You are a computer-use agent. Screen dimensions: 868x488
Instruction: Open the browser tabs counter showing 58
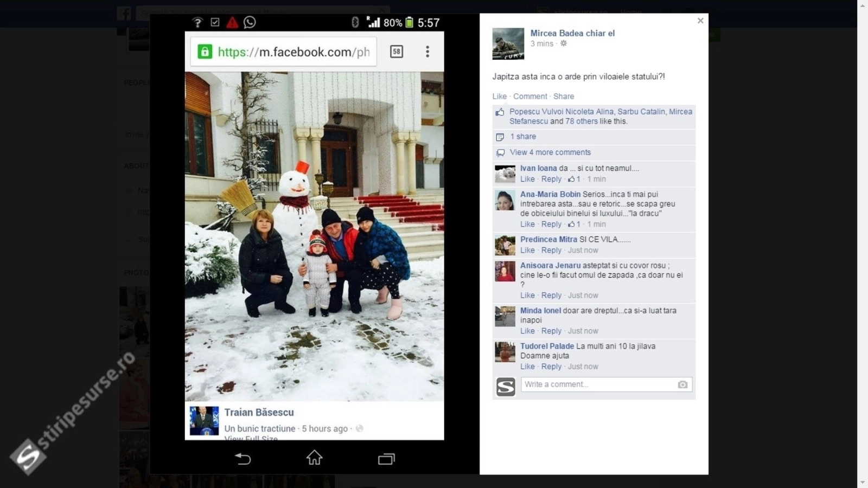point(397,52)
